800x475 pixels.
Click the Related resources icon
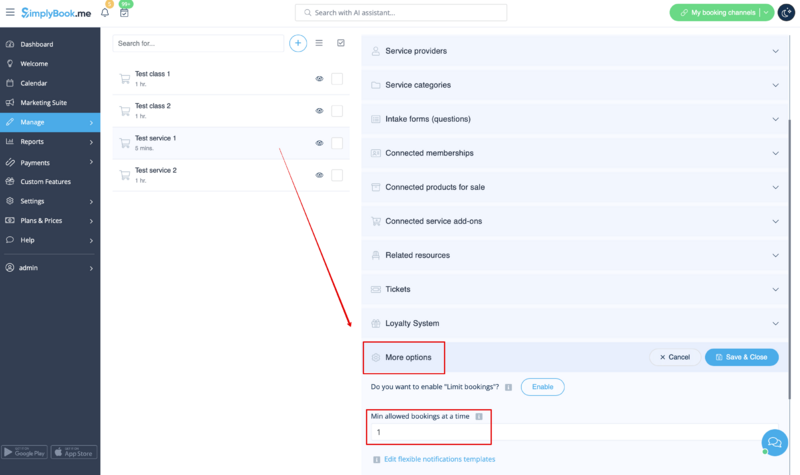376,255
